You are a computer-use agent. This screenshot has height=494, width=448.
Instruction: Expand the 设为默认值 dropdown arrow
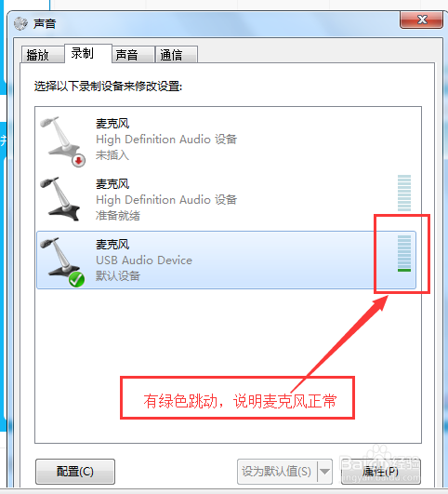(x=325, y=472)
